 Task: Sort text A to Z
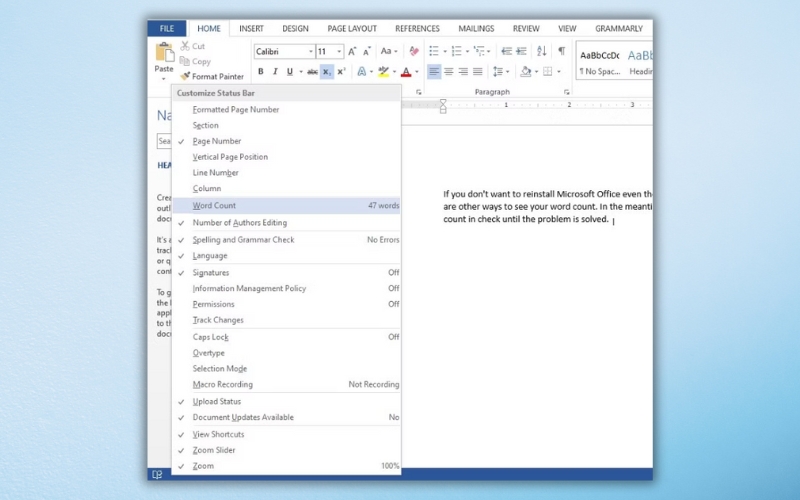[x=542, y=51]
